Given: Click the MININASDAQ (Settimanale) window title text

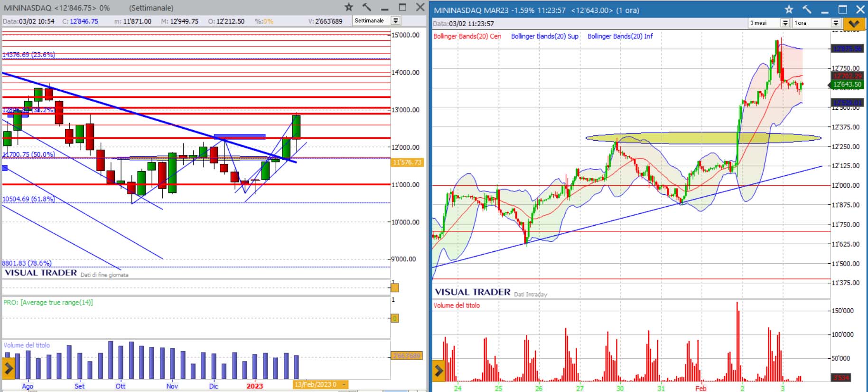Looking at the screenshot, I should click(x=88, y=8).
